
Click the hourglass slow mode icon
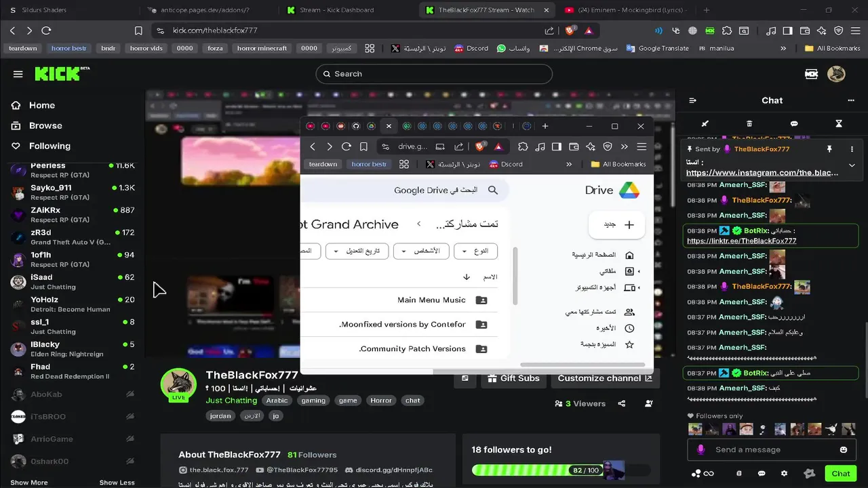[x=839, y=124]
